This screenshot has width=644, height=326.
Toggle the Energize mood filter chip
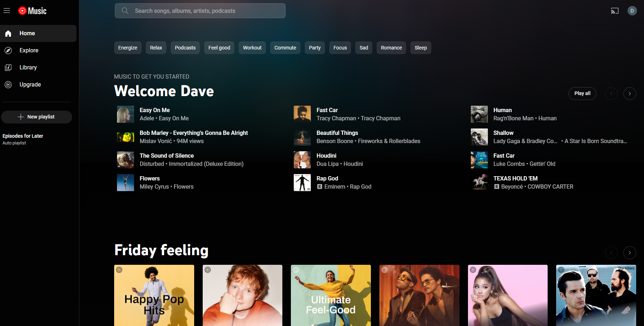[128, 47]
